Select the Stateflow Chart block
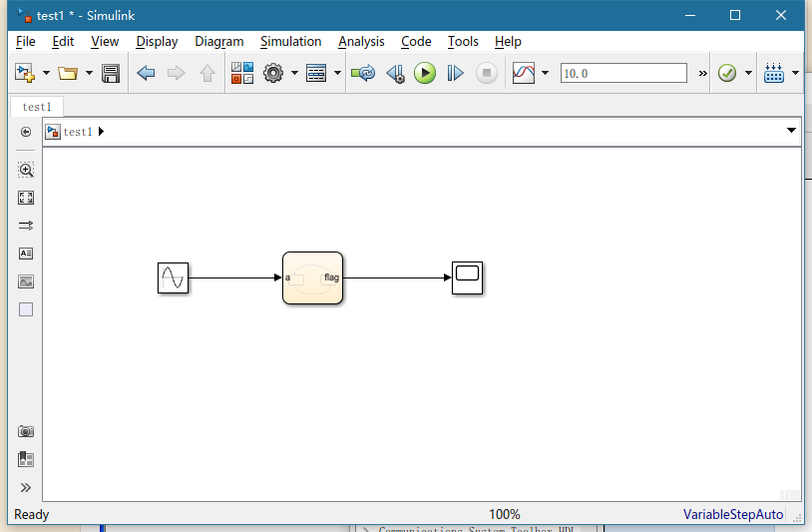 [x=313, y=278]
